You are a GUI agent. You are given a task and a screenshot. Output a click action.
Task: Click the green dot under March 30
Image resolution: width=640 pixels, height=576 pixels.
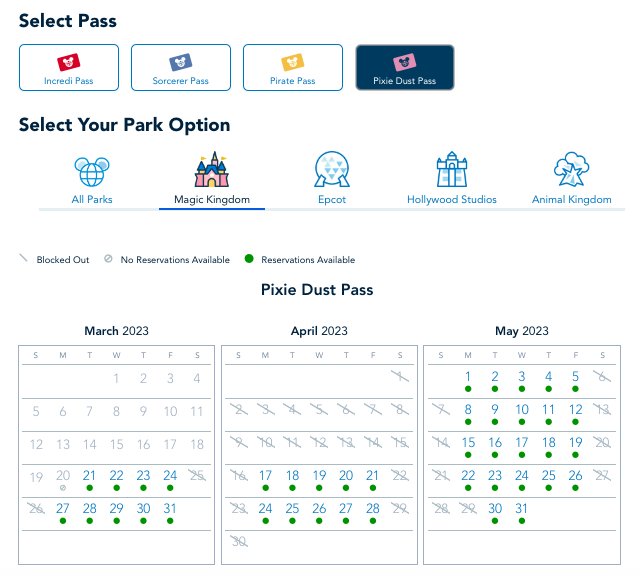pyautogui.click(x=143, y=521)
